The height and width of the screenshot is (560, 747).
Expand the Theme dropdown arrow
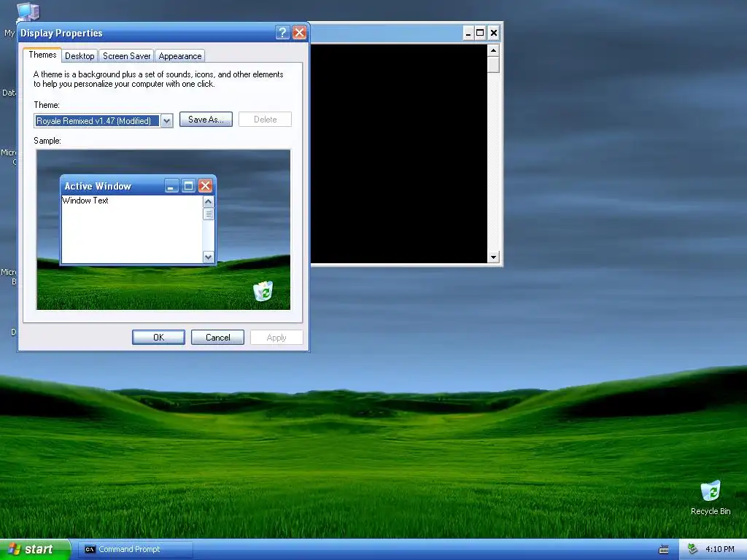tap(167, 121)
